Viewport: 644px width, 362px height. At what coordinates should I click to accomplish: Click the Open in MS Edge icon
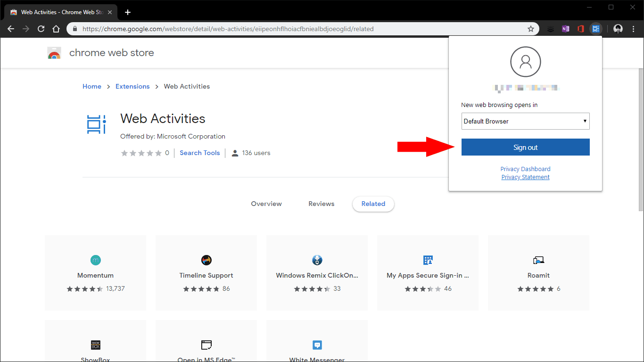coord(206,345)
